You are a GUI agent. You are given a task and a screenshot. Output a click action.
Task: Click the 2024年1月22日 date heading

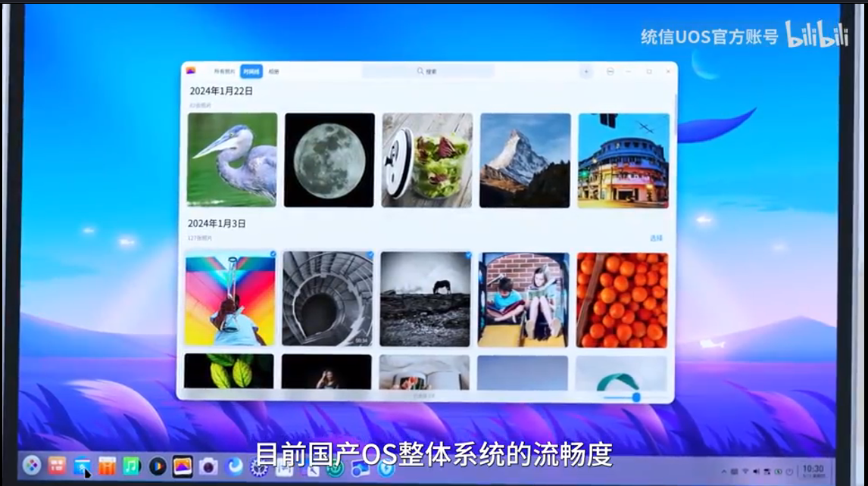point(221,91)
